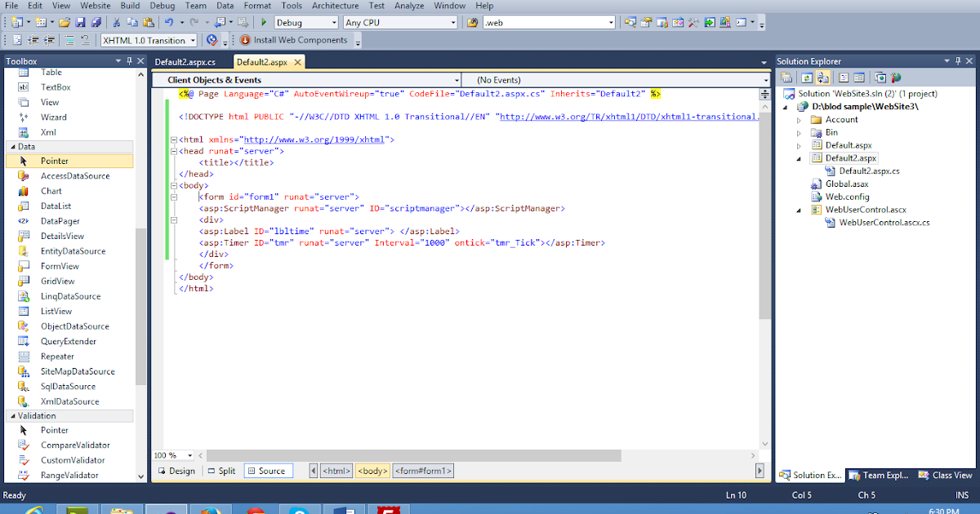Click the form#form1 breadcrumb at the bottom

pyautogui.click(x=423, y=470)
